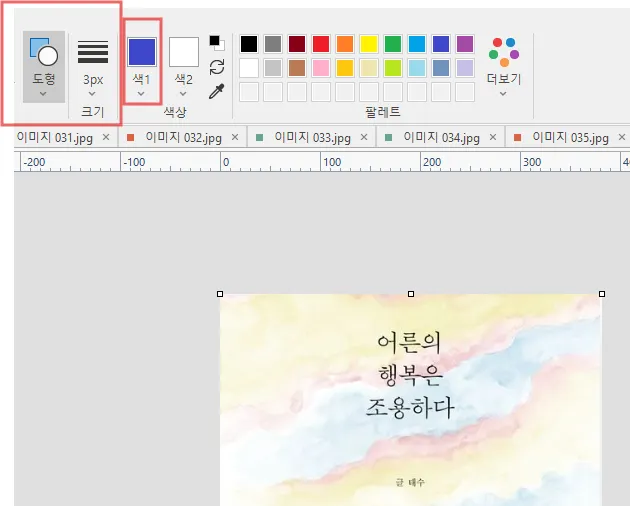Click the 팔레트 group label
This screenshot has height=506, width=630.
click(x=383, y=112)
